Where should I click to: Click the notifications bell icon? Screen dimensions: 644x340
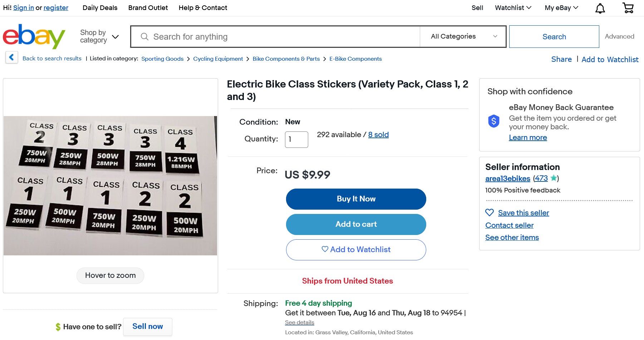(x=600, y=8)
